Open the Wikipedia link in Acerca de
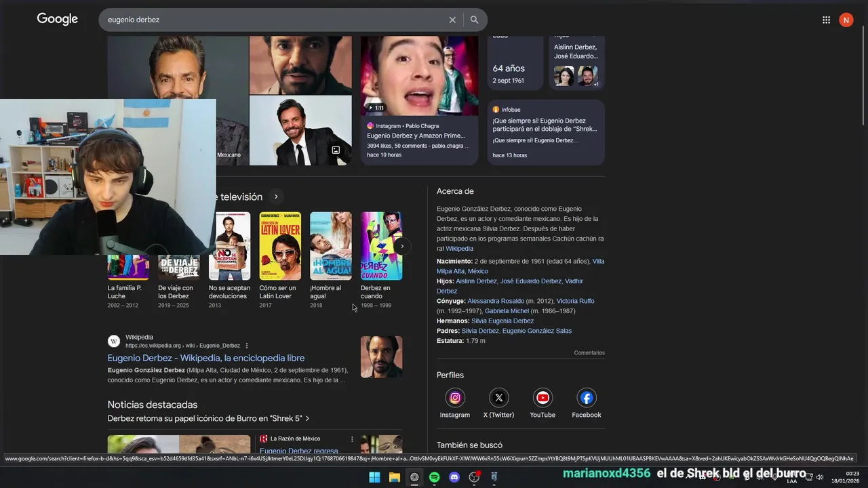This screenshot has width=868, height=488. click(460, 249)
